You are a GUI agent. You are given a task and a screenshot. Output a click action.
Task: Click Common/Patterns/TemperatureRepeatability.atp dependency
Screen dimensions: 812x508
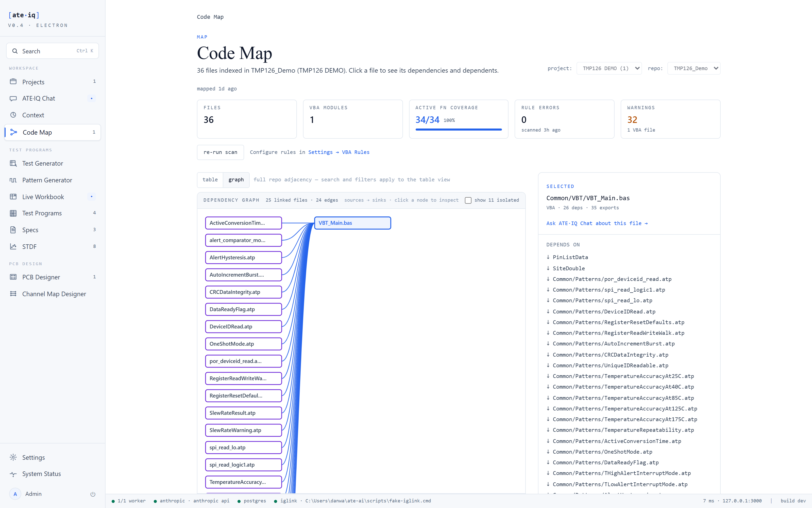tap(623, 430)
